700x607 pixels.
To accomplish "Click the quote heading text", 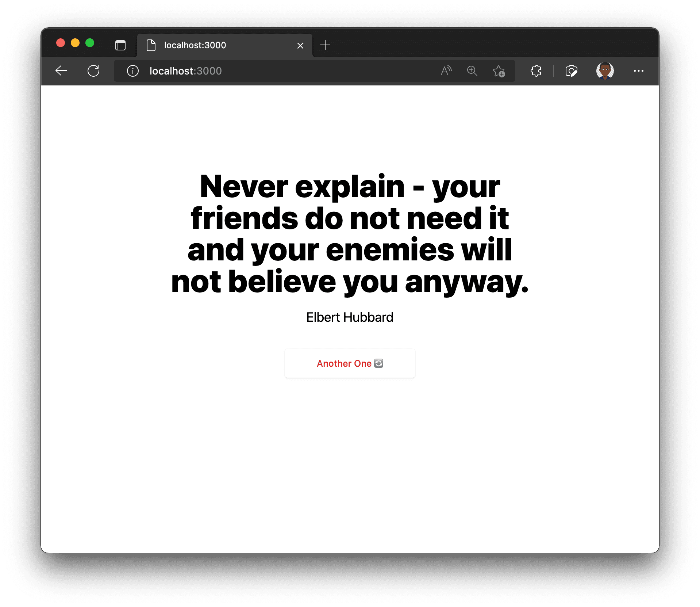I will (350, 234).
